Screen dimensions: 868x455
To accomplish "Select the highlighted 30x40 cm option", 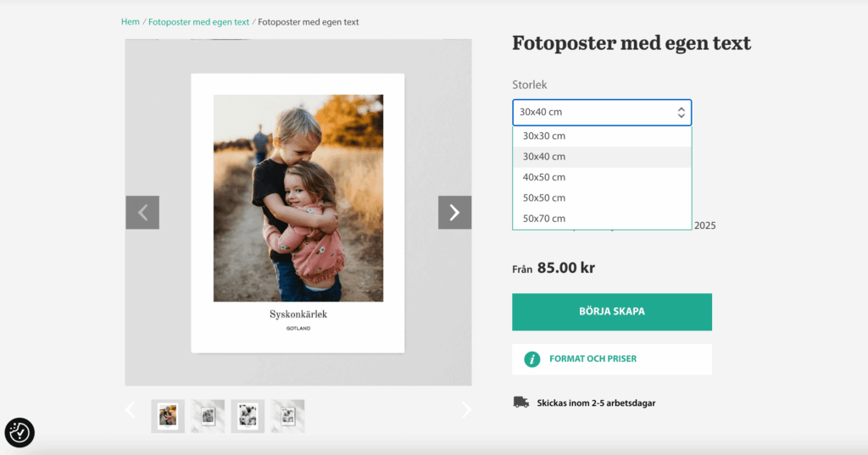I will click(544, 157).
